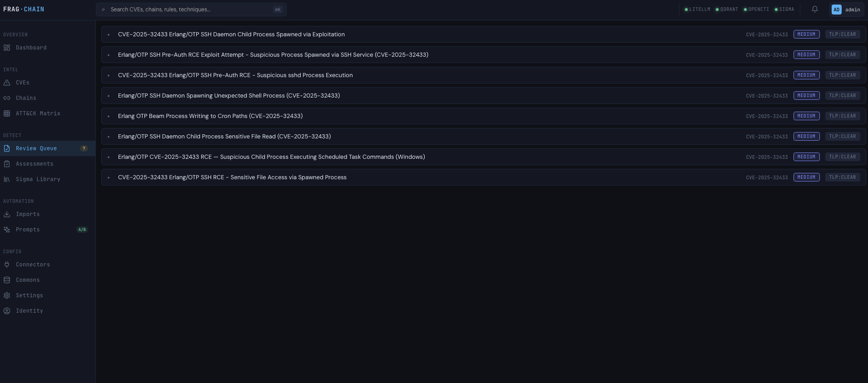Go to the CVEs section
Screen dimensions: 868x383
47,83
